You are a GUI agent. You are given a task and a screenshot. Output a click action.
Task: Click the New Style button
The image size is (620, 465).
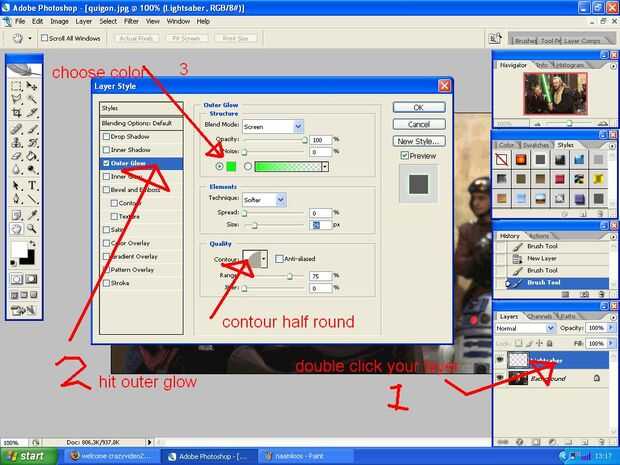419,141
